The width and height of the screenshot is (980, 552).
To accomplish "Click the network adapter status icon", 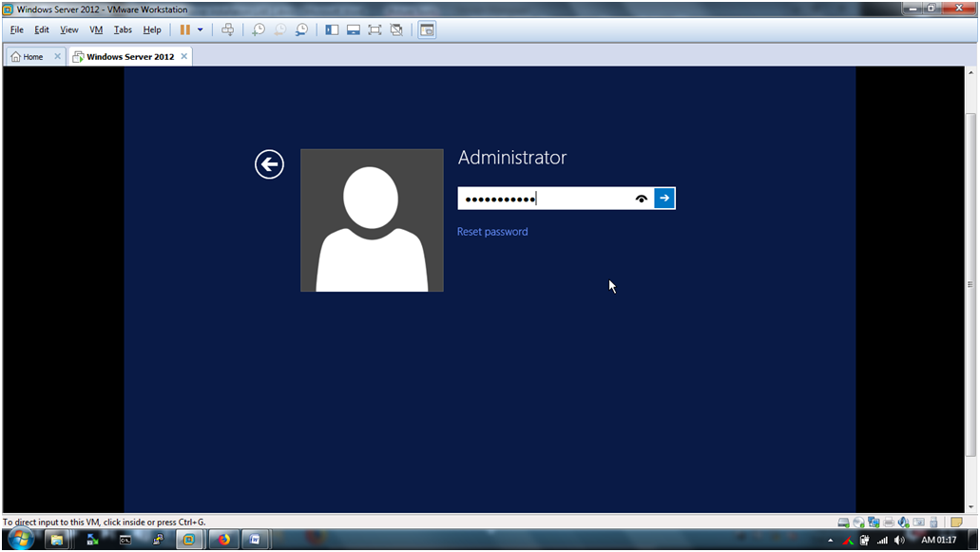I will 874,522.
